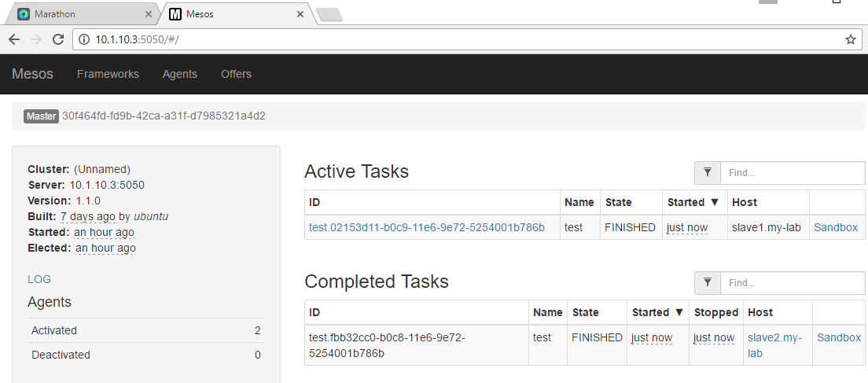The width and height of the screenshot is (868, 383).
Task: Sort Completed Tasks by ID header
Action: pyautogui.click(x=417, y=313)
